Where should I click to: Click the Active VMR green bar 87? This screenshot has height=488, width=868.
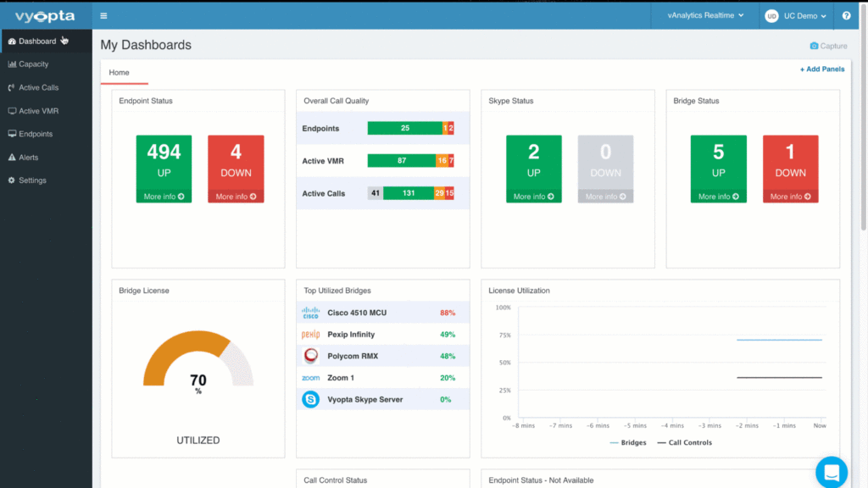point(402,161)
